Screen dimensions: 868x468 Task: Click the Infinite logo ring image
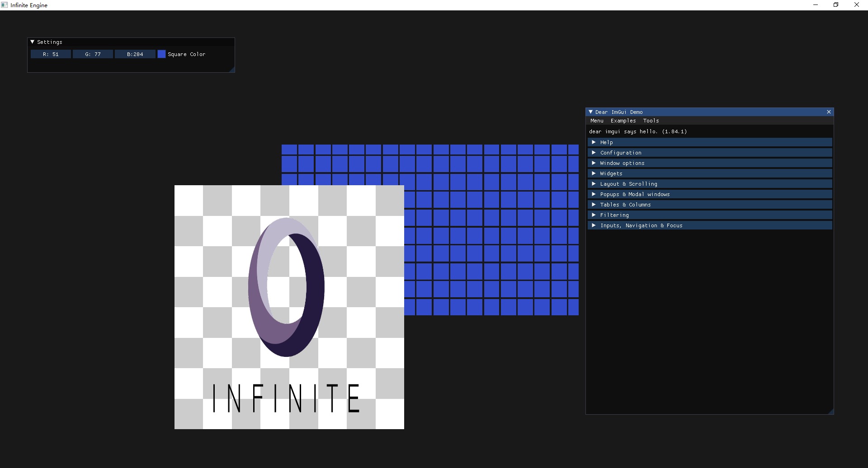286,287
